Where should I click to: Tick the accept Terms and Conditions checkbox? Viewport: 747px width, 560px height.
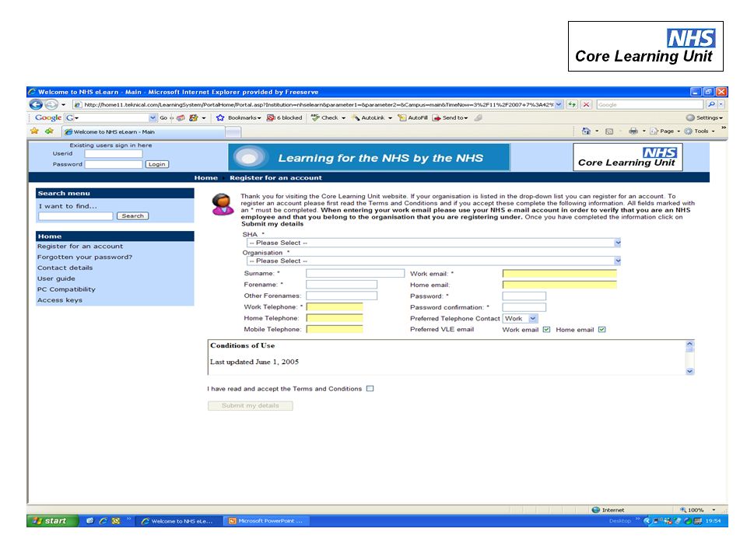click(x=370, y=389)
